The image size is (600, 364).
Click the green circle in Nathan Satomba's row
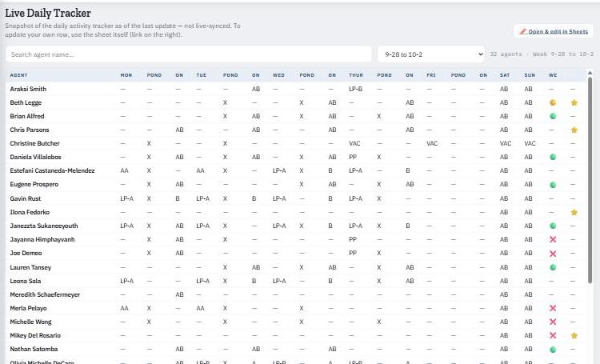(553, 350)
